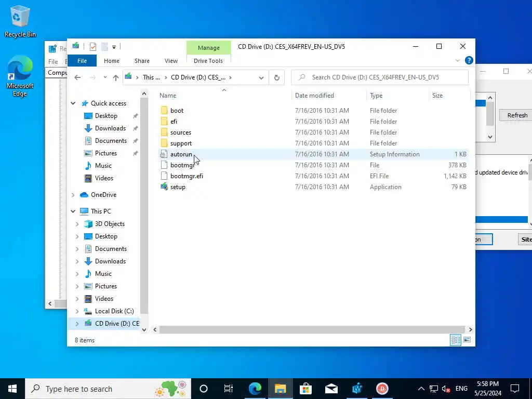The width and height of the screenshot is (532, 399).
Task: Go back with the left arrow
Action: pyautogui.click(x=77, y=77)
